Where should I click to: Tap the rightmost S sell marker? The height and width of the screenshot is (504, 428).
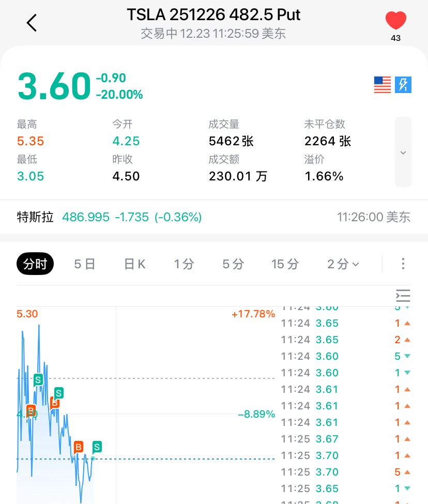tap(97, 447)
